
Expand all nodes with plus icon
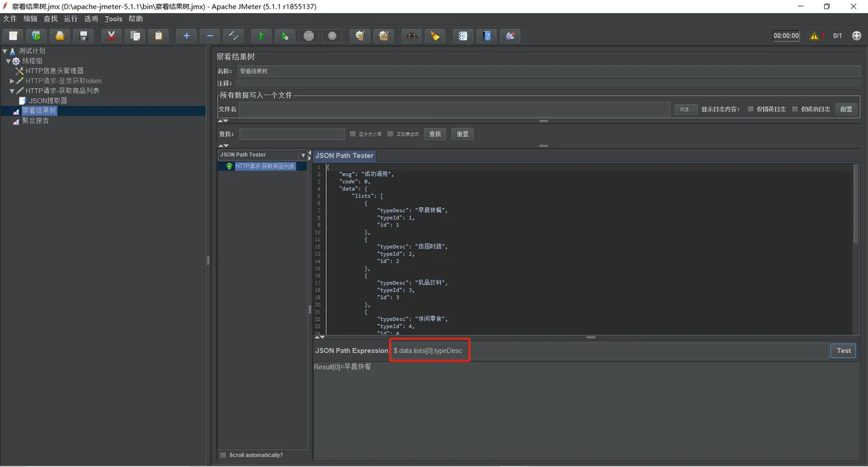(186, 36)
